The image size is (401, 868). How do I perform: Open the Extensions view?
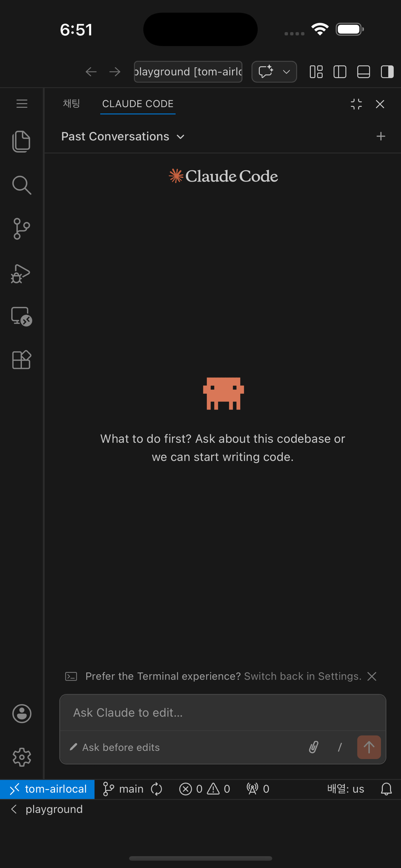coord(22,360)
